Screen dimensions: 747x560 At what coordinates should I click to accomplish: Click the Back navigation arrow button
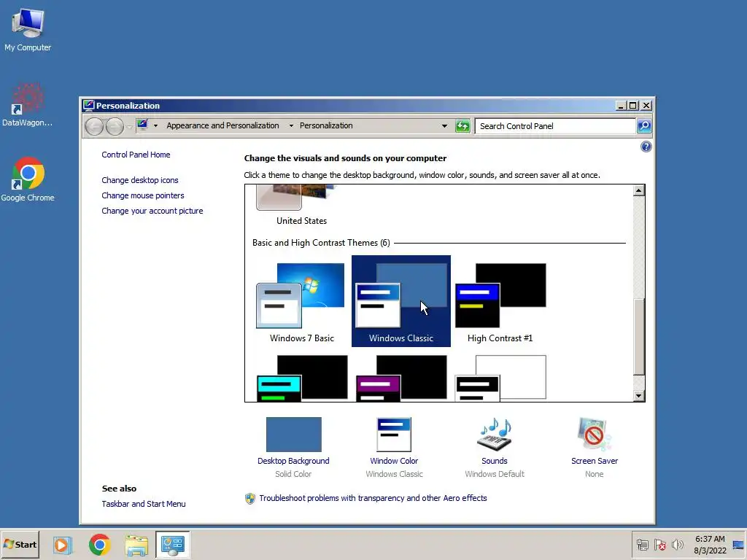(x=94, y=126)
